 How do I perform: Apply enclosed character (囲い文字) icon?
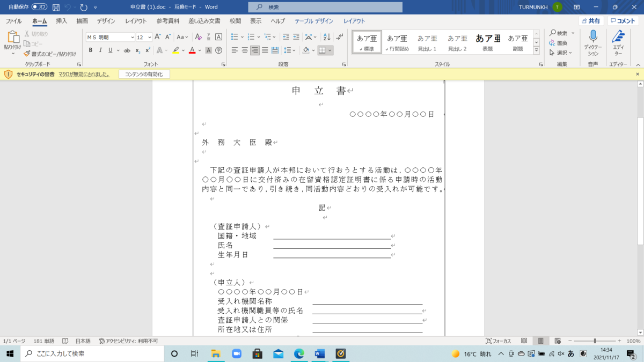(x=218, y=50)
